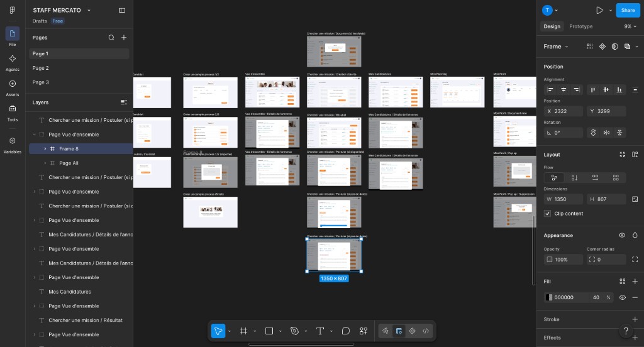Open user avatar T dropdown
644x347 pixels.
point(550,10)
